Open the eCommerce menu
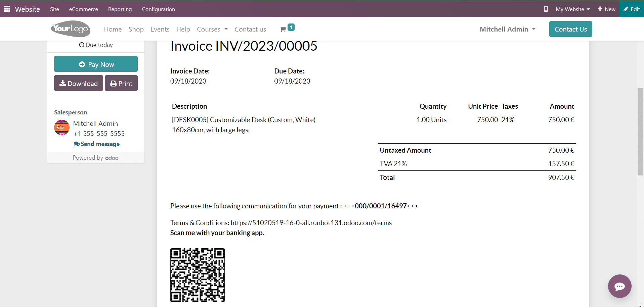This screenshot has height=307, width=644. (84, 9)
